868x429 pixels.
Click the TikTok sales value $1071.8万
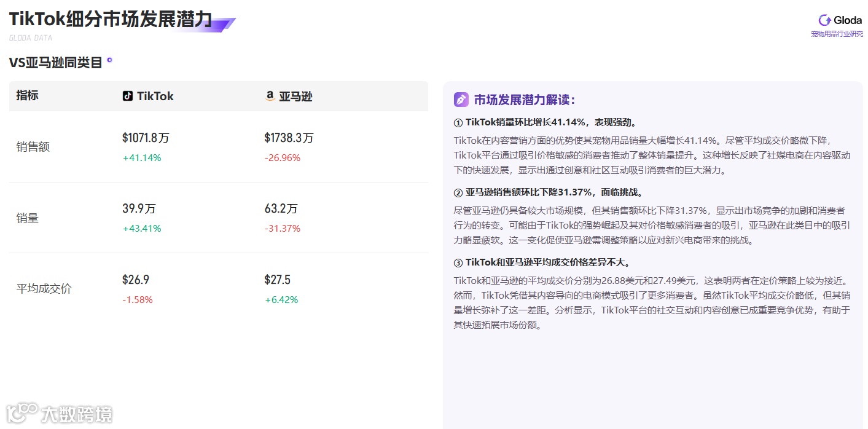[146, 138]
